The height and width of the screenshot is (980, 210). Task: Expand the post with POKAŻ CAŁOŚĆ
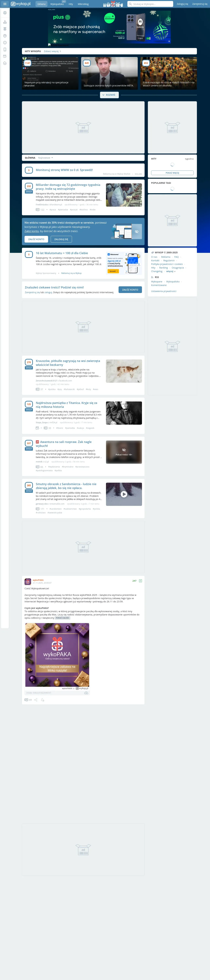click(x=62, y=618)
